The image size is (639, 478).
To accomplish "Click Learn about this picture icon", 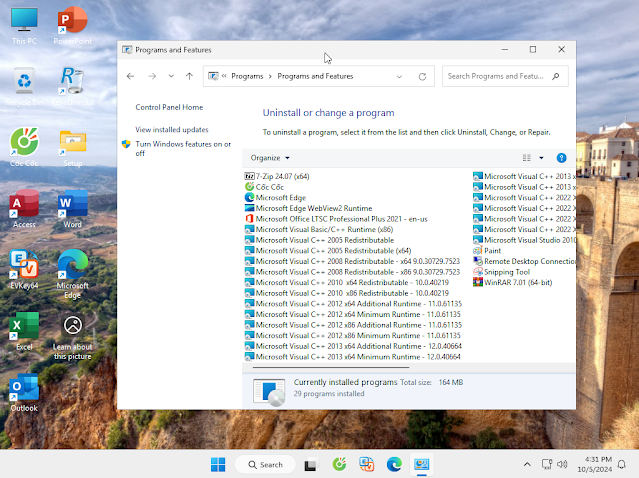I will pyautogui.click(x=73, y=337).
